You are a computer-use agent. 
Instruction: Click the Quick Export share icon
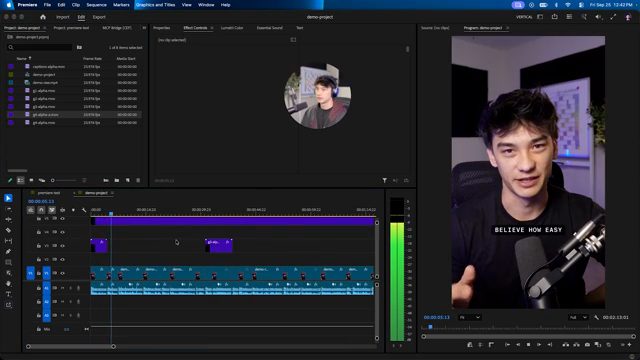point(554,17)
